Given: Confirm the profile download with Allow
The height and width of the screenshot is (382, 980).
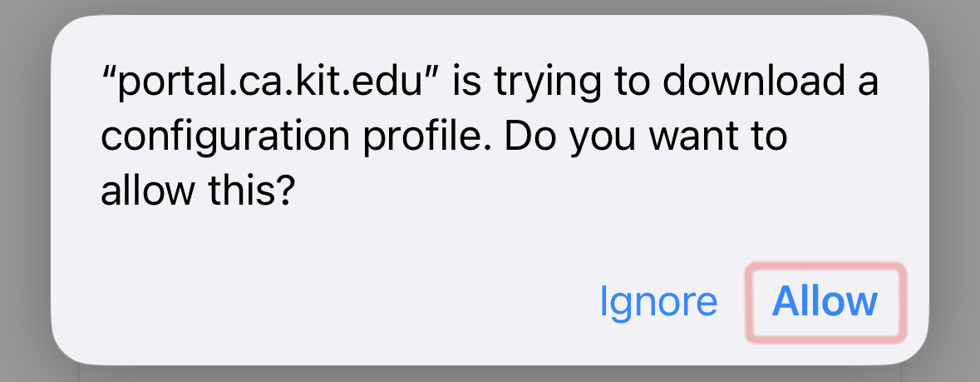Looking at the screenshot, I should pyautogui.click(x=825, y=301).
